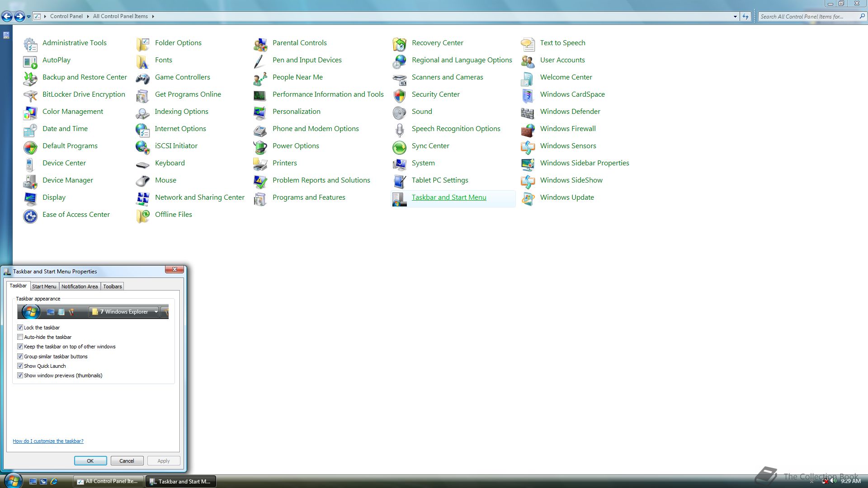
Task: Click OK in Taskbar Properties dialog
Action: pyautogui.click(x=90, y=461)
